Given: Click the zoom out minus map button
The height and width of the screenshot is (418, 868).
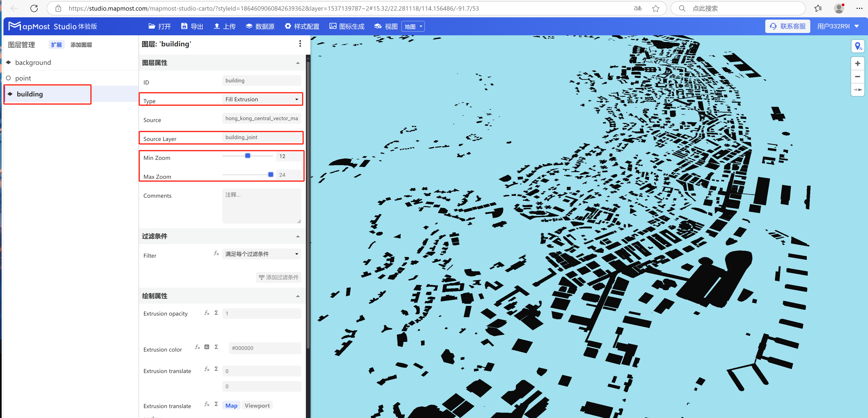Looking at the screenshot, I should coord(857,76).
